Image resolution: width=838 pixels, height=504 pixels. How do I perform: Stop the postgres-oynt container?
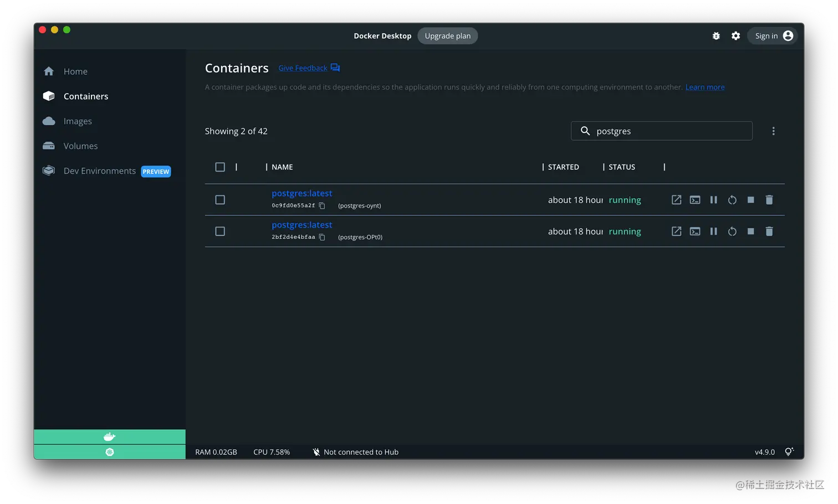pos(751,200)
